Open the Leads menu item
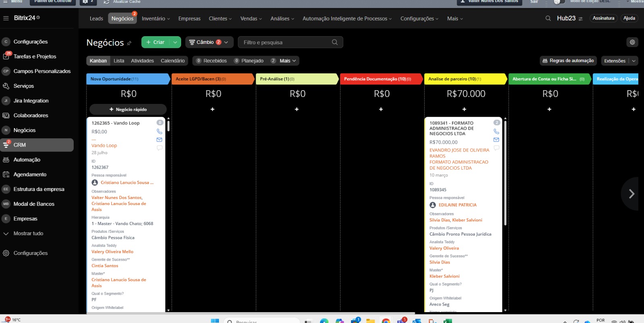This screenshot has width=644, height=323. pyautogui.click(x=96, y=19)
